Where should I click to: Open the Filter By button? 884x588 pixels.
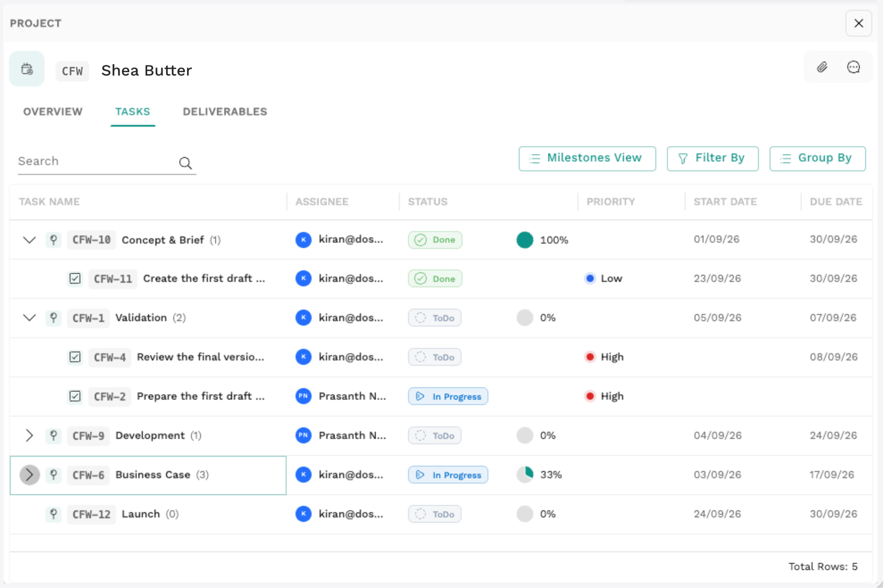pos(713,159)
